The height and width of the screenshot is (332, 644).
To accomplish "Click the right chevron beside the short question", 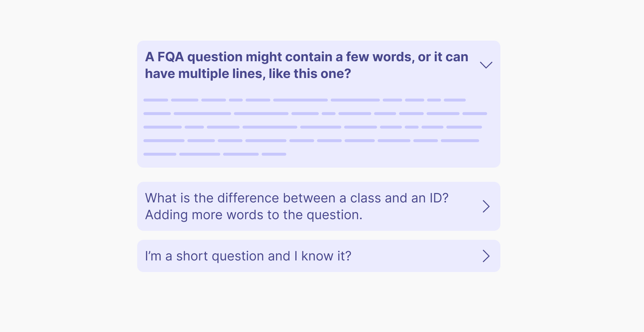I will point(486,256).
